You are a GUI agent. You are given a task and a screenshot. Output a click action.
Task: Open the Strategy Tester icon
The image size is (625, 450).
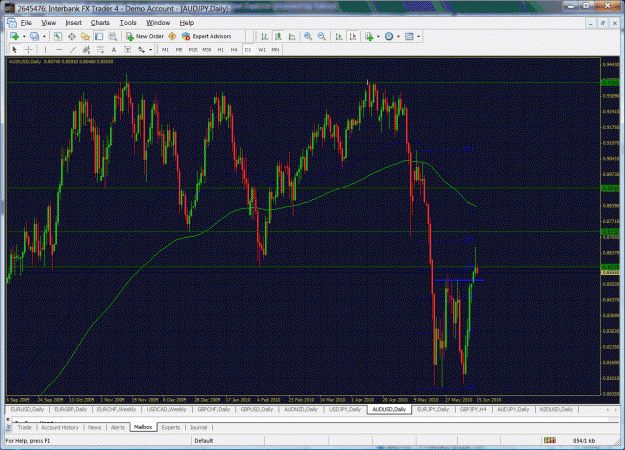[113, 36]
